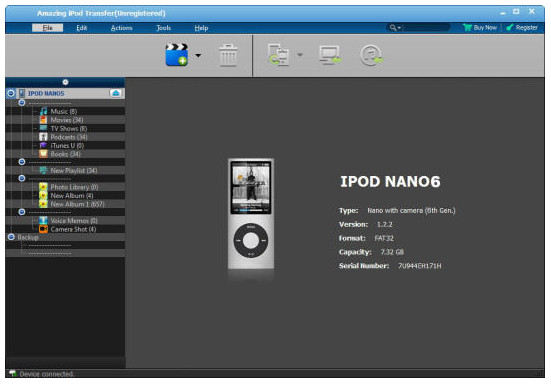Click the version value 1.2.2

[x=384, y=224]
